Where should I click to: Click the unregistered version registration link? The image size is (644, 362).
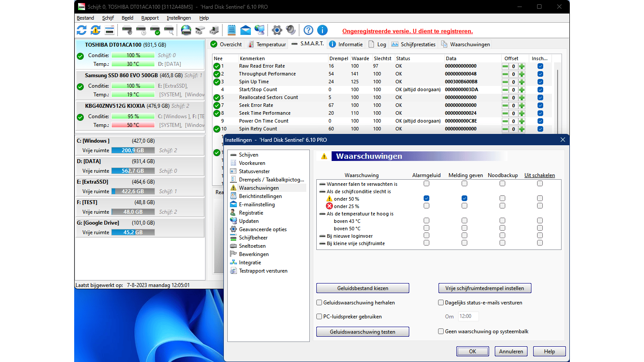[408, 31]
